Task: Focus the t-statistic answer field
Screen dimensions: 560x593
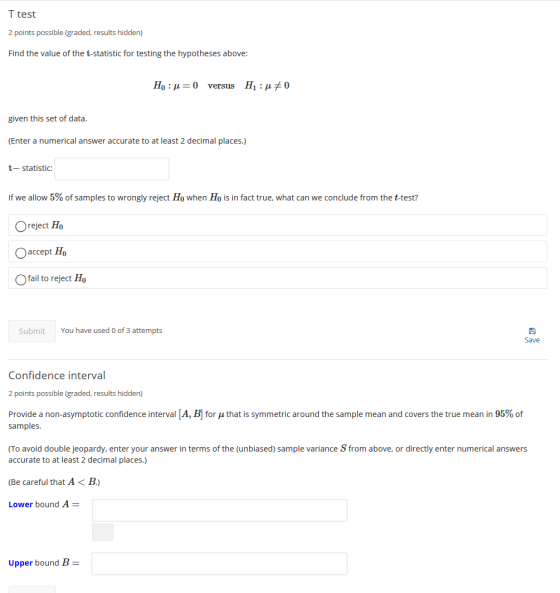Action: click(112, 169)
